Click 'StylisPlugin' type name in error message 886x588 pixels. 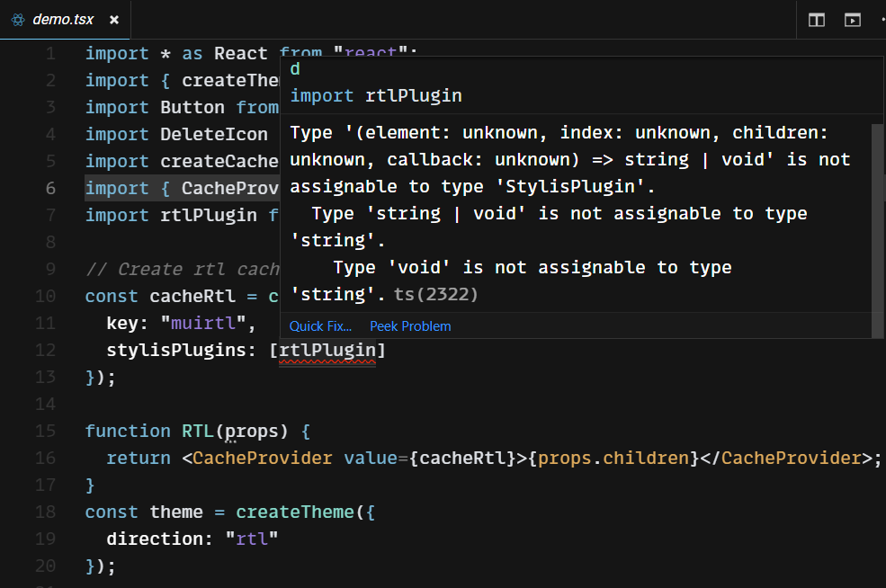(x=570, y=186)
